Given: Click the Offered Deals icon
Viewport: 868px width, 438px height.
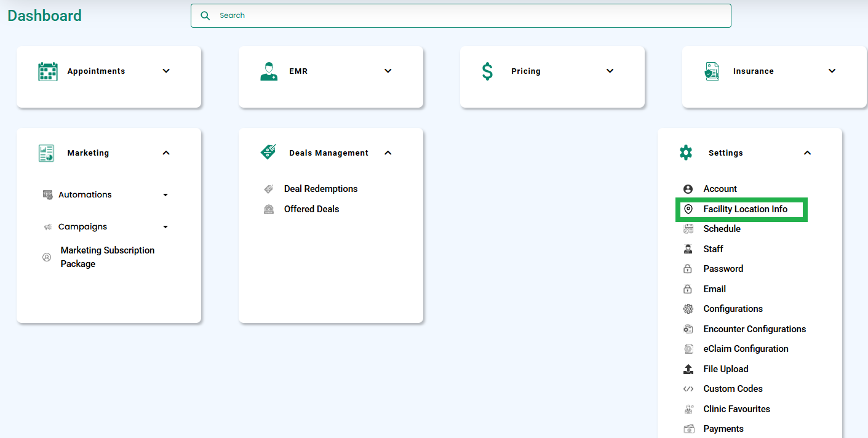Looking at the screenshot, I should click(x=269, y=209).
